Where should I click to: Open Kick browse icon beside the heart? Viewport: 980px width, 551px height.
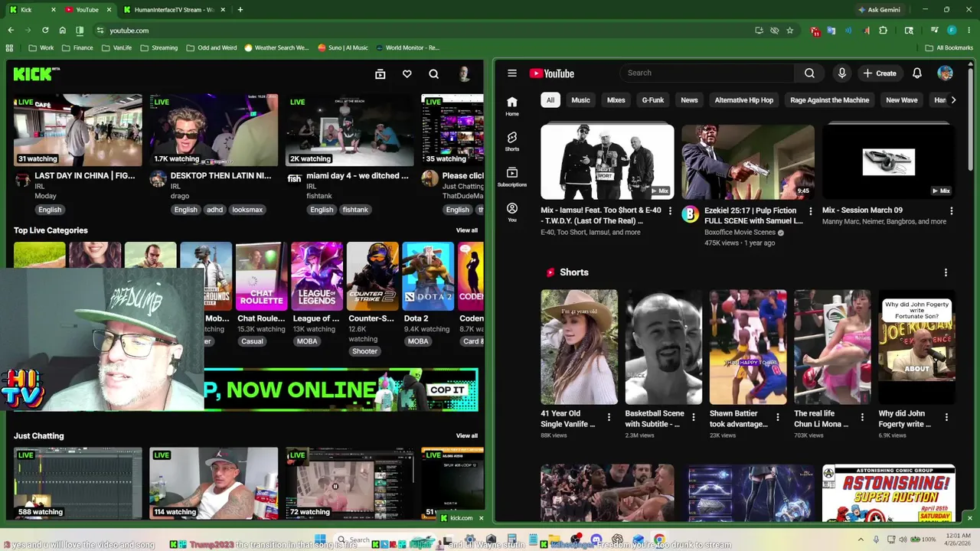(380, 74)
